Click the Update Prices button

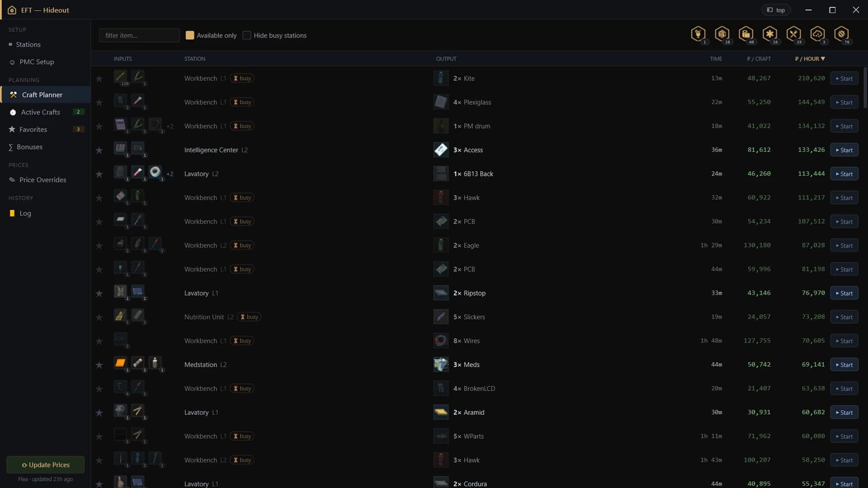tap(46, 465)
